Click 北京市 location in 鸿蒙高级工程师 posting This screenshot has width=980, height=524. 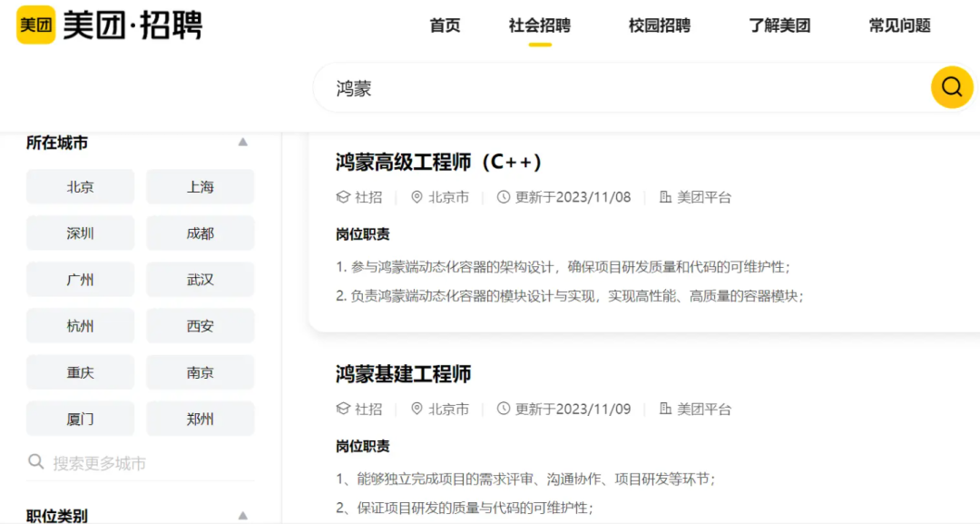[x=448, y=197]
